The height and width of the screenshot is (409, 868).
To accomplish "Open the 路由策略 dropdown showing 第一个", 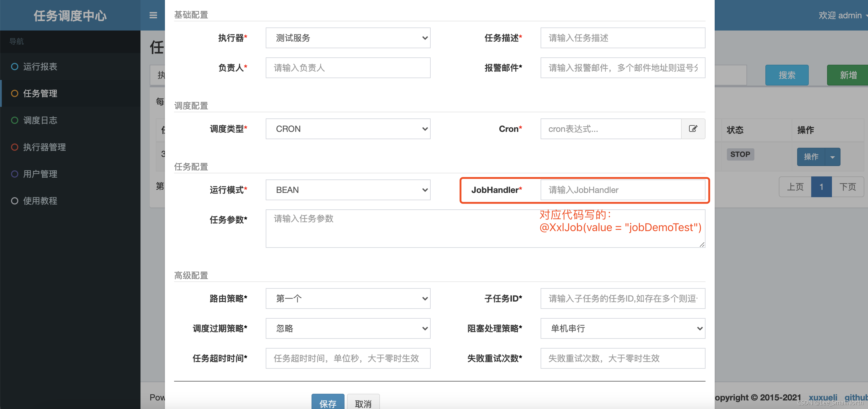I will (x=348, y=298).
